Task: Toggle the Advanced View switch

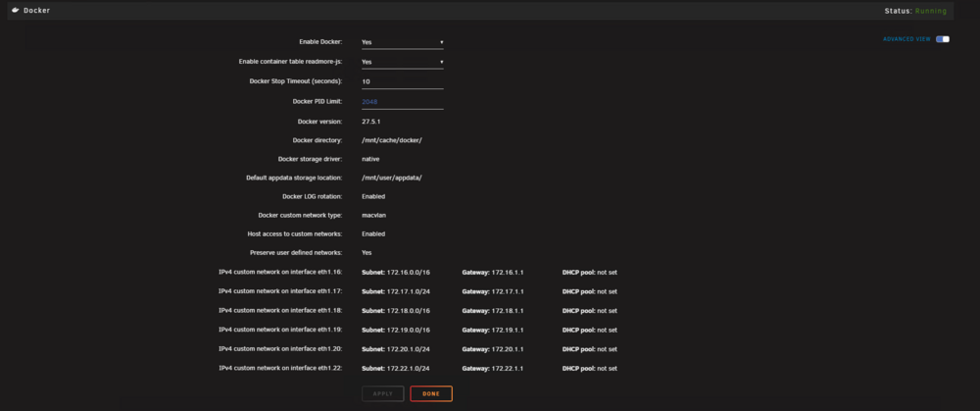Action: [943, 39]
